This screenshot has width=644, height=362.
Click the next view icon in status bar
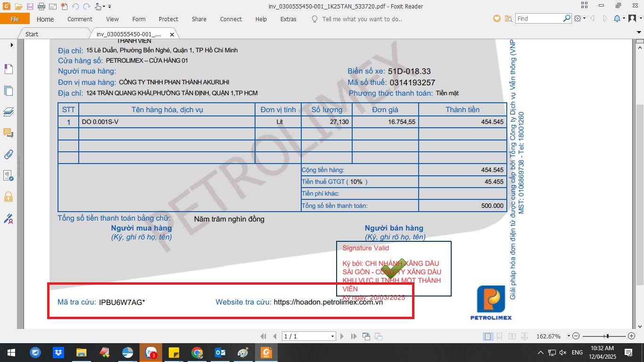[378, 336]
